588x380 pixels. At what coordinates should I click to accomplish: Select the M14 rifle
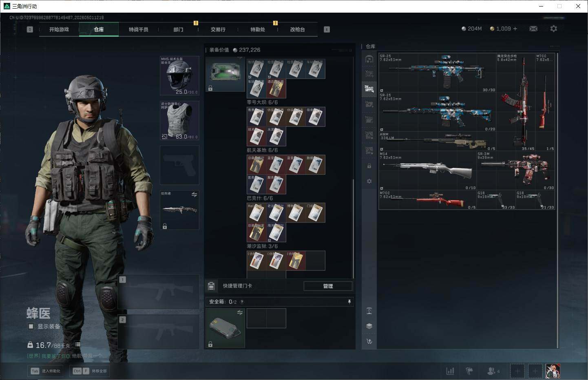[428, 170]
